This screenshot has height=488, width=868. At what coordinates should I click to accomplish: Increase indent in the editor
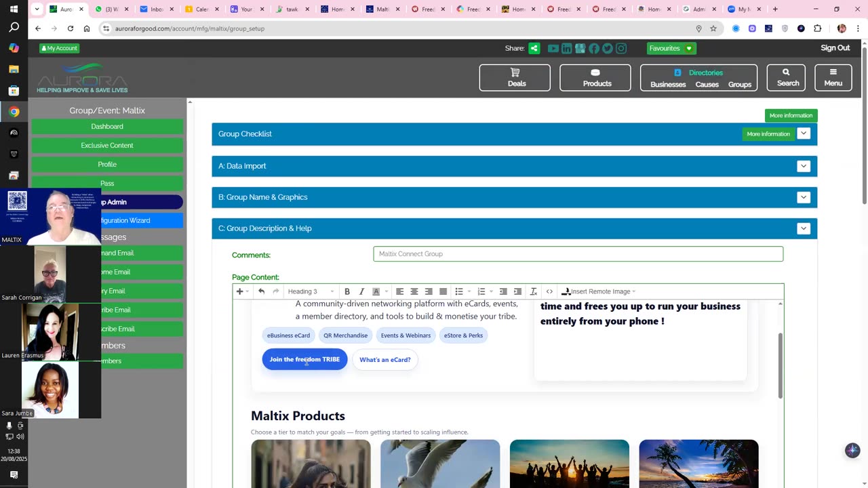[517, 291]
